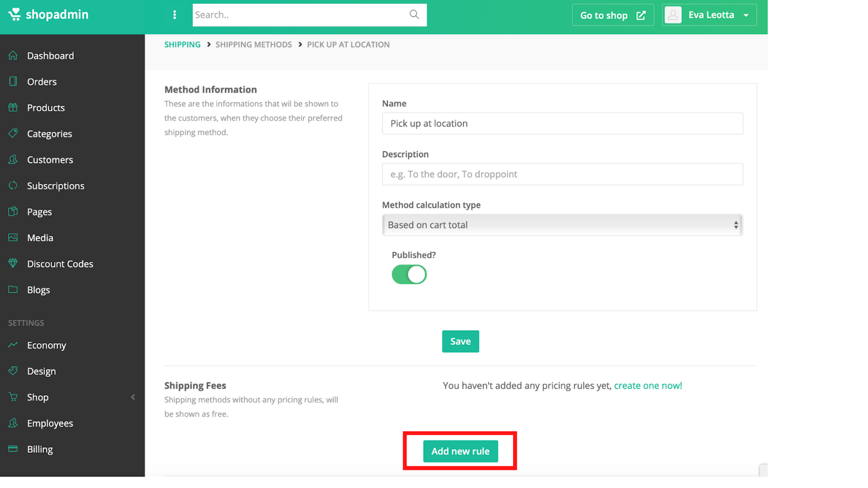Toggle the Published switch
The width and height of the screenshot is (868, 488).
(409, 274)
